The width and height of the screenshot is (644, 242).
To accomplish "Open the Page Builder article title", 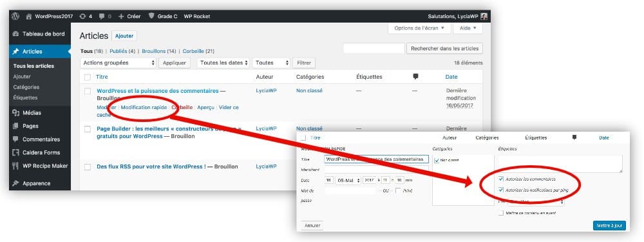I will (169, 132).
